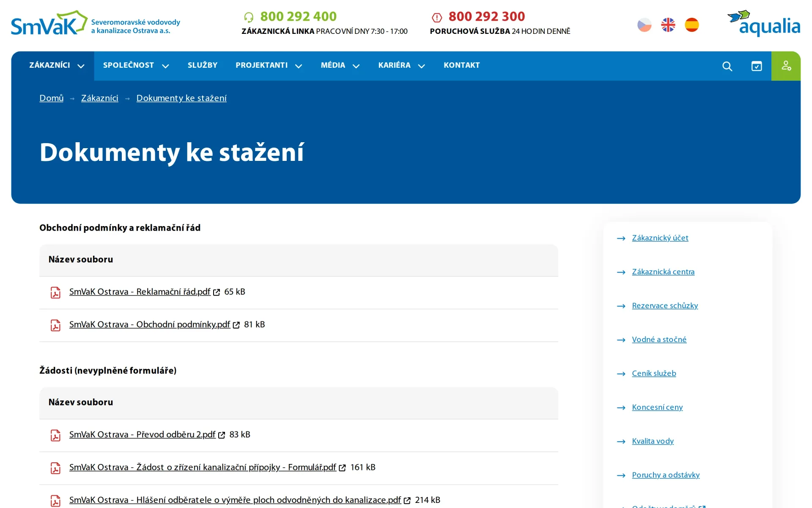Image resolution: width=812 pixels, height=508 pixels.
Task: Expand the Média menu chevron
Action: pos(356,66)
